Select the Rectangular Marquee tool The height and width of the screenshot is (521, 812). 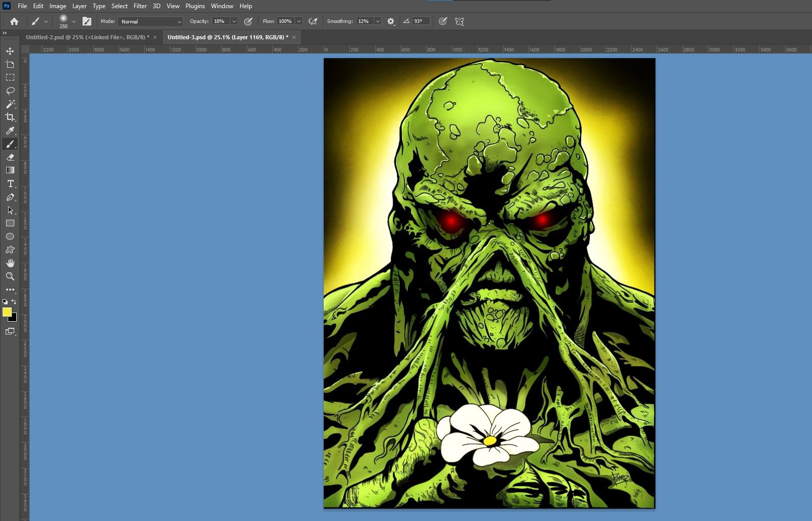[x=10, y=77]
